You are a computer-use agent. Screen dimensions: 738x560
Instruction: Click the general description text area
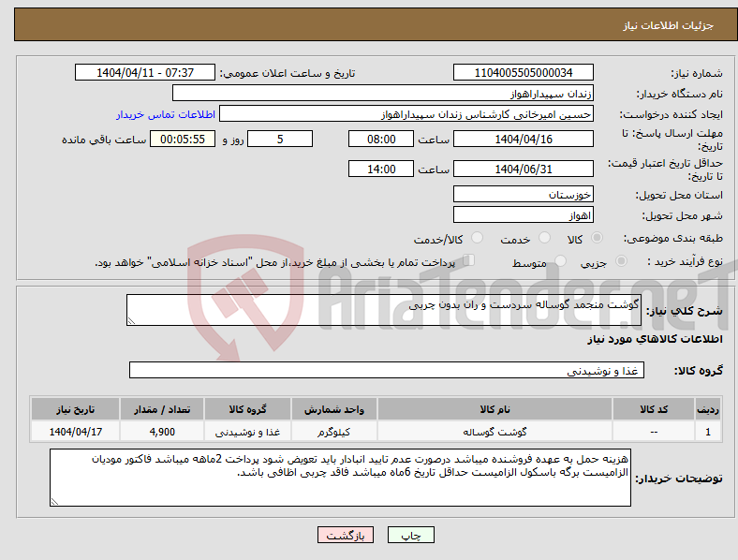384,310
